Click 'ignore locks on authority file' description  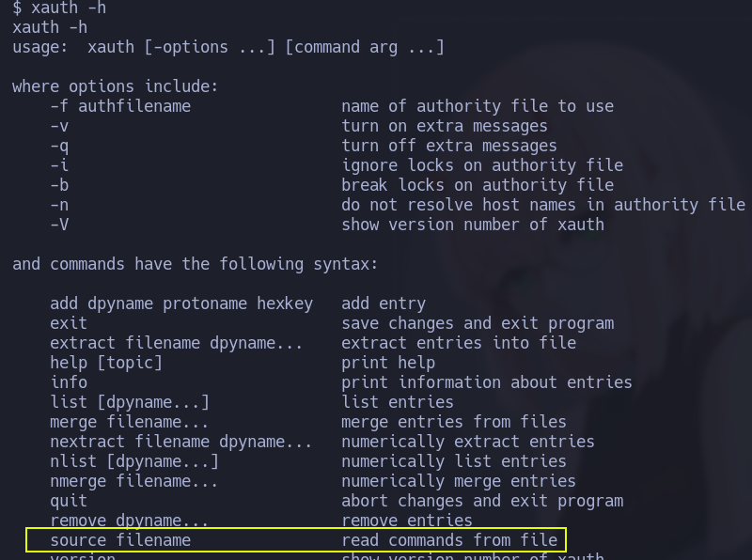pyautogui.click(x=482, y=165)
